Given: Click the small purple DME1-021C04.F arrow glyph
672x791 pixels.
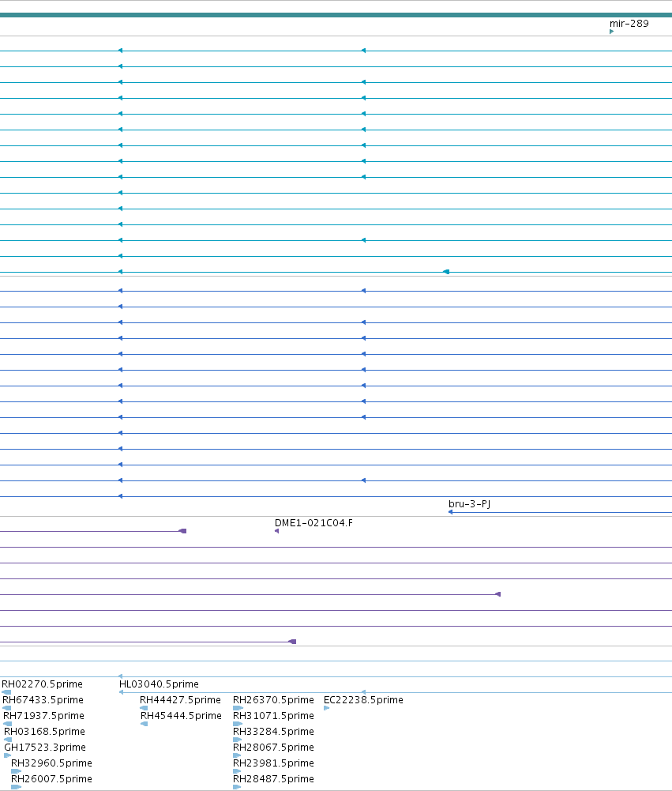Looking at the screenshot, I should click(x=276, y=531).
